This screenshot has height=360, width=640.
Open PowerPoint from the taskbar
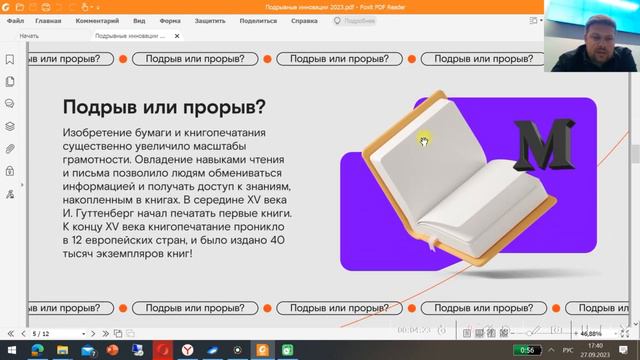[113, 350]
